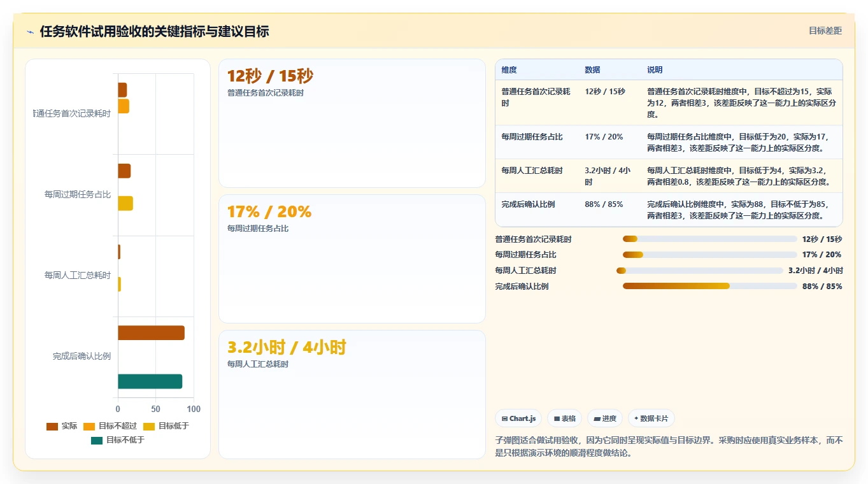868x484 pixels.
Task: Click the 17% / 20% table data cell
Action: point(610,142)
